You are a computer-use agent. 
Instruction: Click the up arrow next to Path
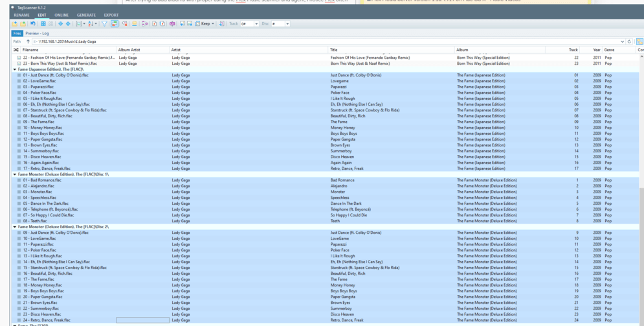[x=28, y=41]
